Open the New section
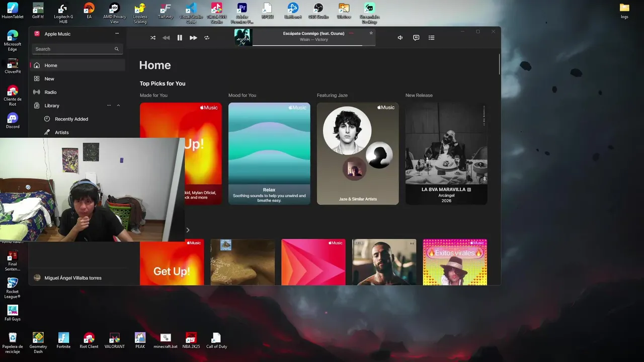Image resolution: width=644 pixels, height=362 pixels. [77, 79]
